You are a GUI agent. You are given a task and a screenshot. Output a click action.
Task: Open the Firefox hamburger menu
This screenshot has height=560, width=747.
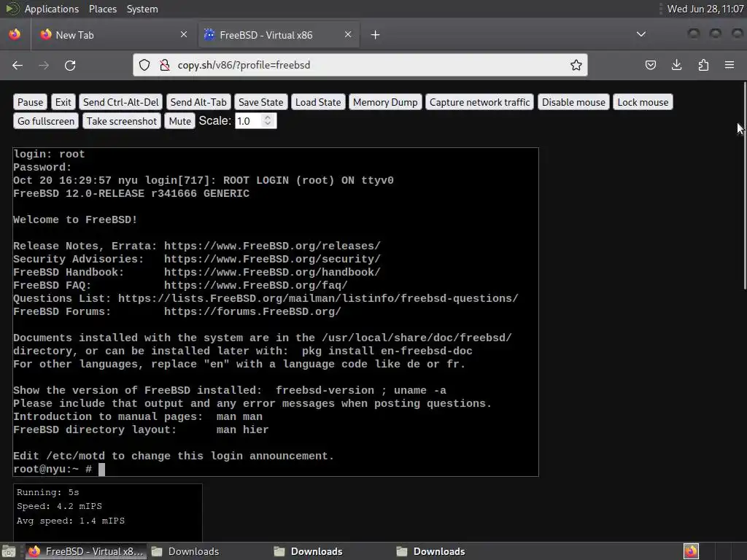tap(729, 65)
